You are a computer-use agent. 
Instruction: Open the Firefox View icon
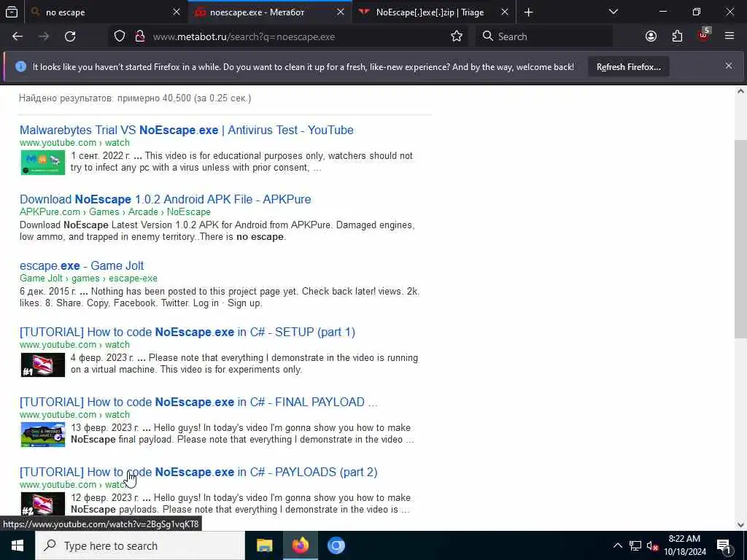12,12
